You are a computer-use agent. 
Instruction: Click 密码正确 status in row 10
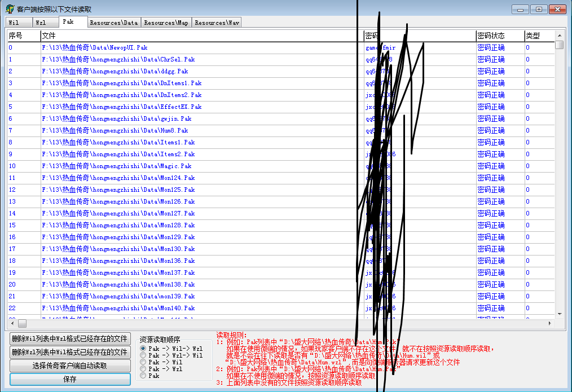tap(491, 166)
